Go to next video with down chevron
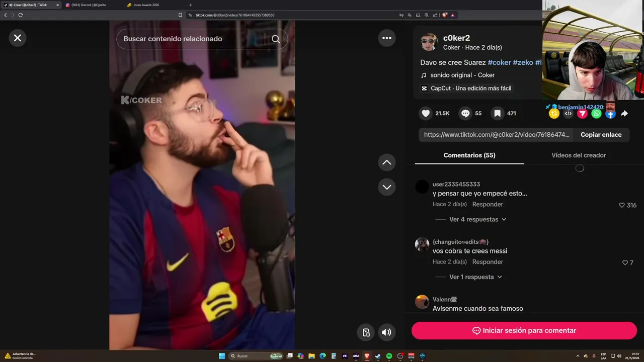 tap(387, 187)
